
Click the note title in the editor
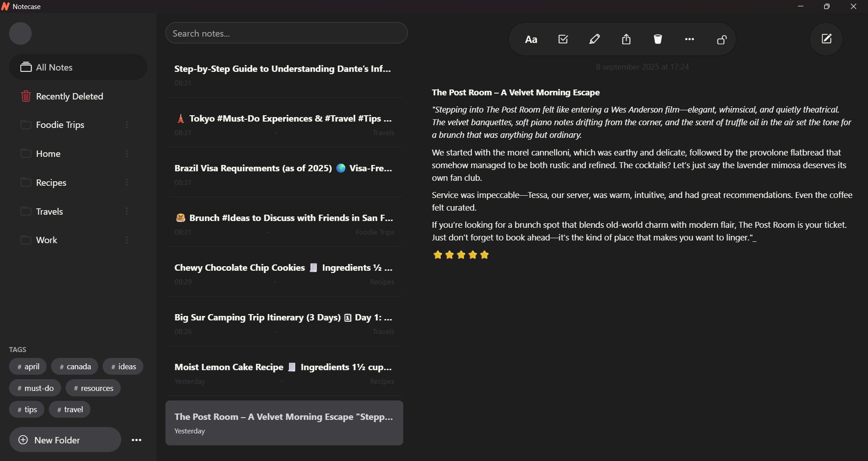(516, 92)
